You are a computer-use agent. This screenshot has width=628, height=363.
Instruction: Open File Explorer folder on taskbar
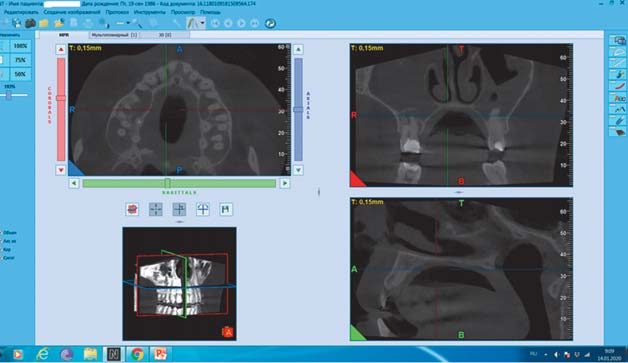click(91, 354)
